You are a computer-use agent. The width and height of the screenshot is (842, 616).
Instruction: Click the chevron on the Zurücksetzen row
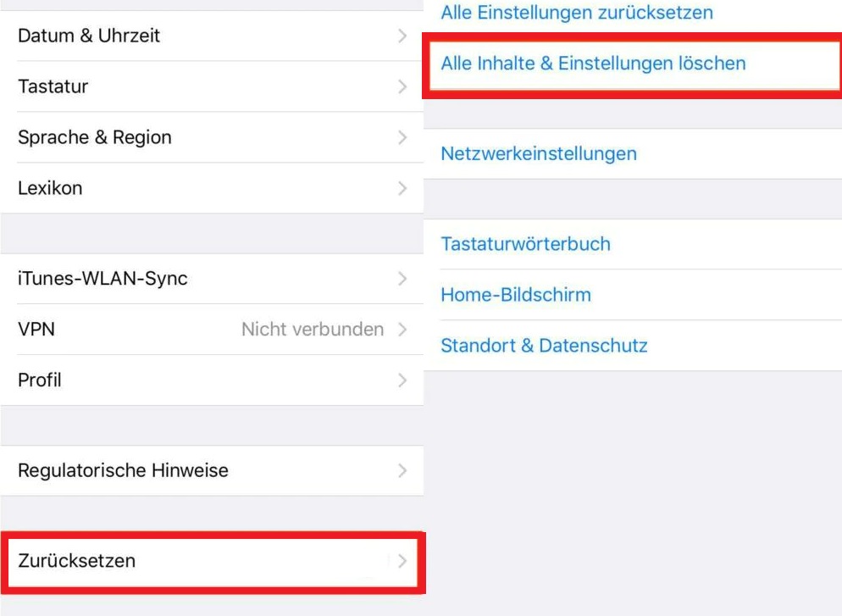click(402, 561)
